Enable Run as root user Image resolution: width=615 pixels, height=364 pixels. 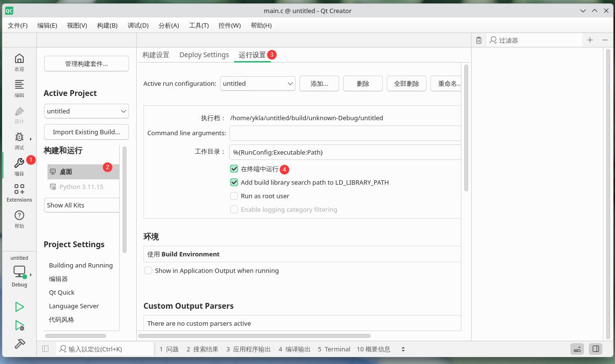coord(234,196)
